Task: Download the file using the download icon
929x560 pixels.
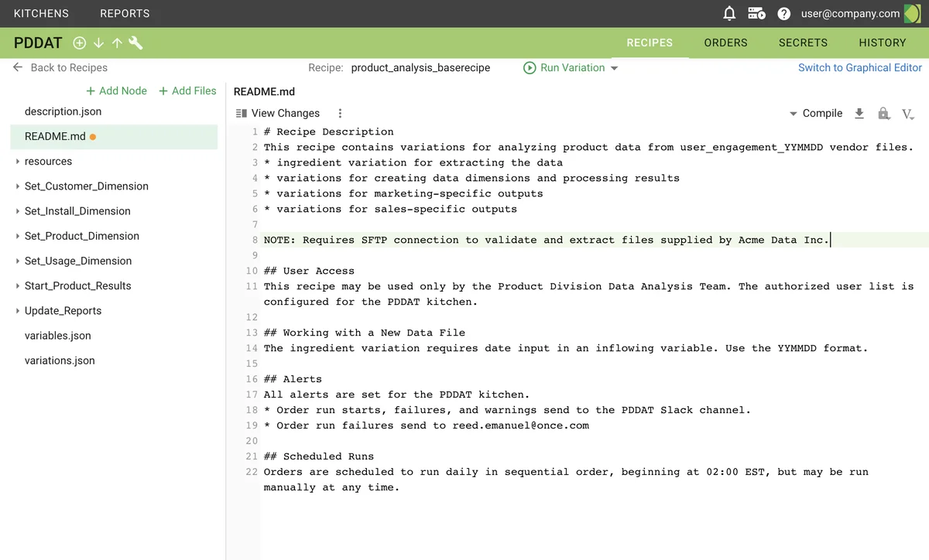Action: click(x=859, y=113)
